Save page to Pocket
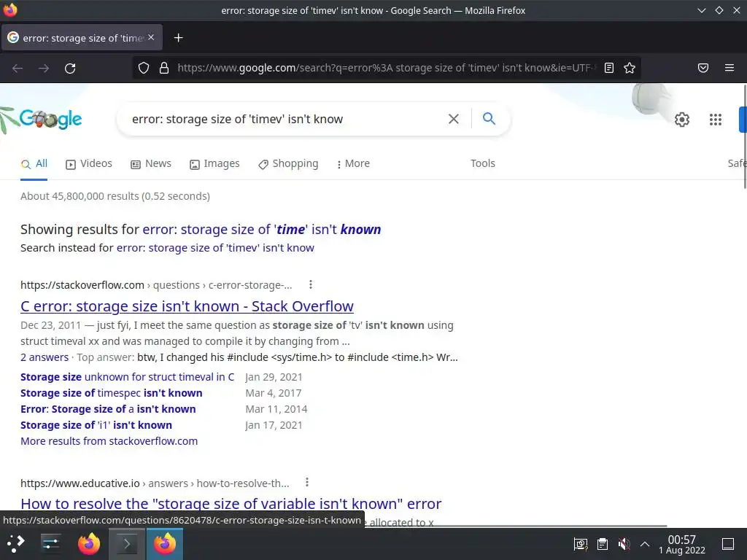This screenshot has width=747, height=560. (703, 68)
